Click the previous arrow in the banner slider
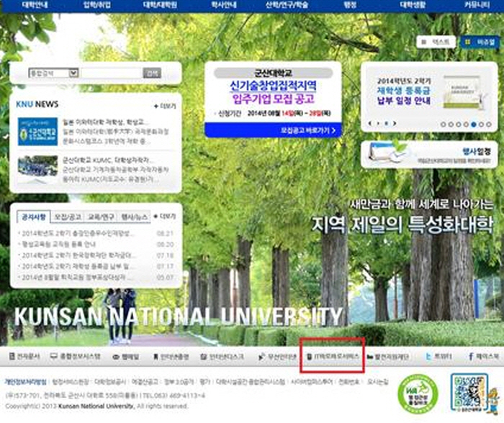This screenshot has width=504, height=423. (x=370, y=123)
